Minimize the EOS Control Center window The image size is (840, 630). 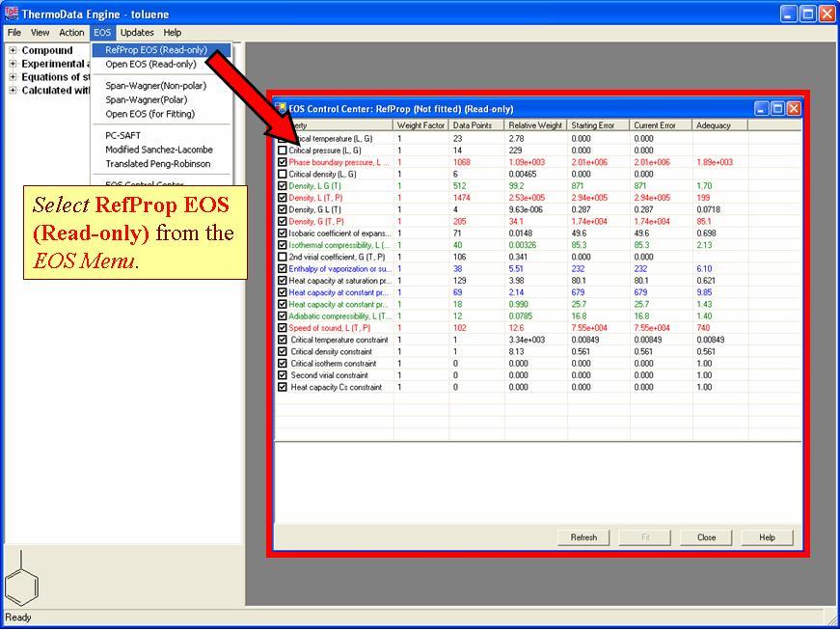tap(761, 109)
